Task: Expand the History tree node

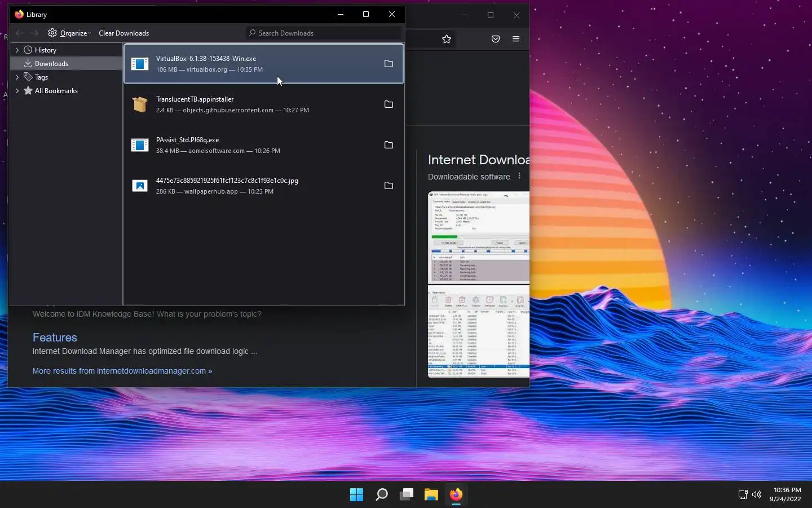Action: pyautogui.click(x=17, y=50)
